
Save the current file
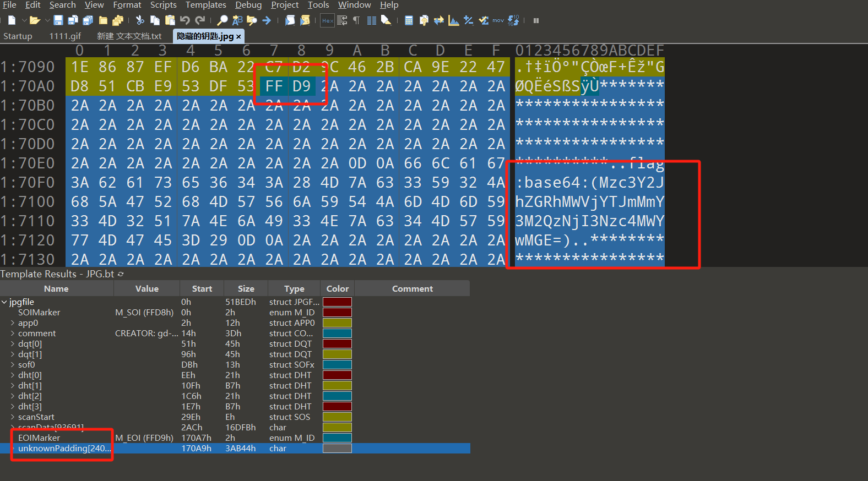pyautogui.click(x=58, y=20)
